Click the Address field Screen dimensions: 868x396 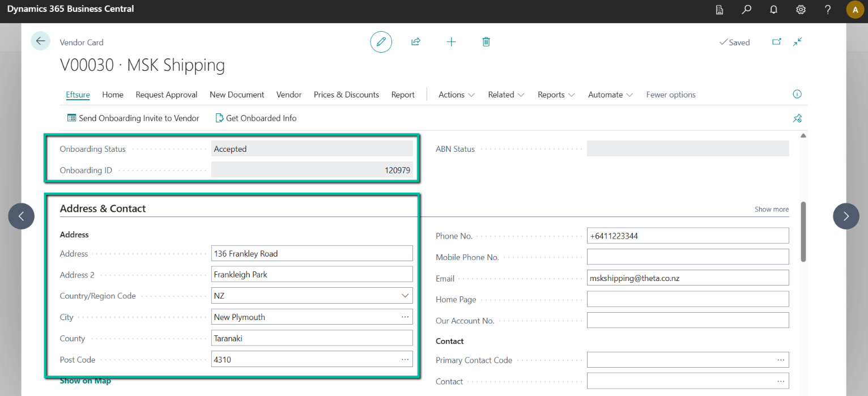[x=312, y=254]
